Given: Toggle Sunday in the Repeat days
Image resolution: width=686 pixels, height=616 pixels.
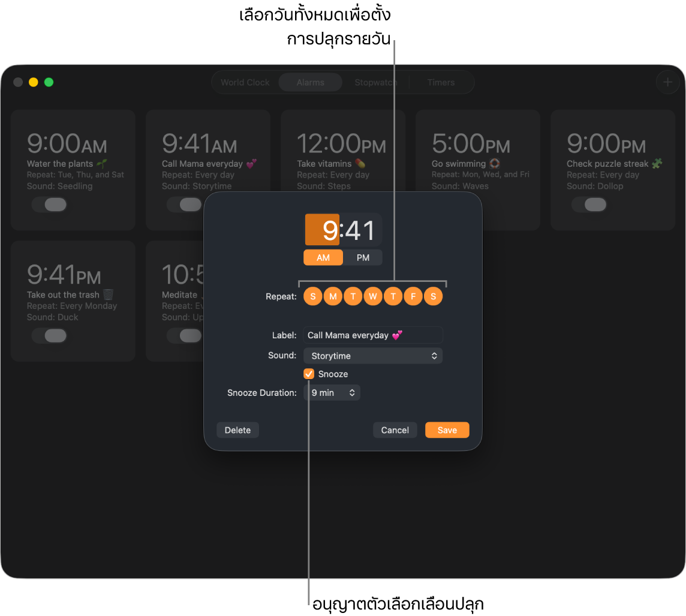Looking at the screenshot, I should [x=313, y=296].
